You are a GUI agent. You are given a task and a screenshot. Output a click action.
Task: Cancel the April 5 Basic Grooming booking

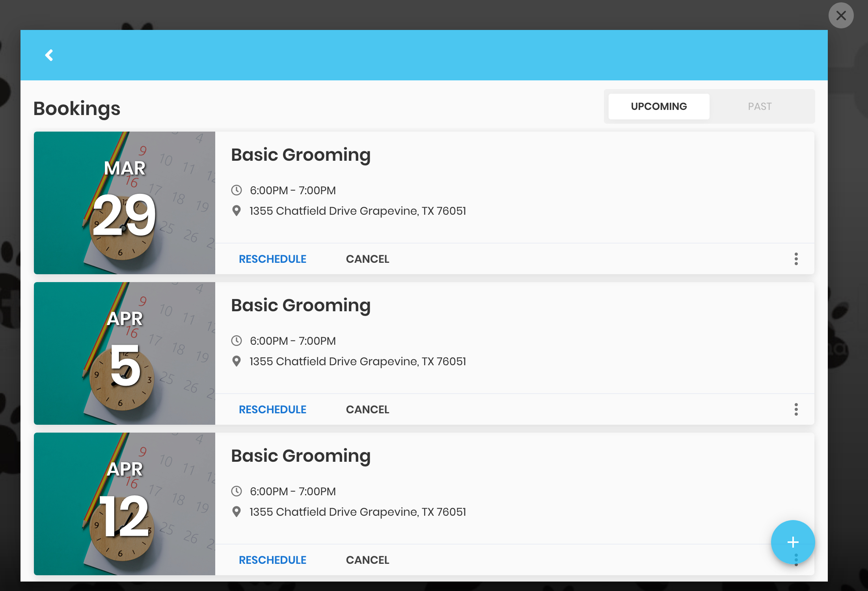tap(367, 409)
